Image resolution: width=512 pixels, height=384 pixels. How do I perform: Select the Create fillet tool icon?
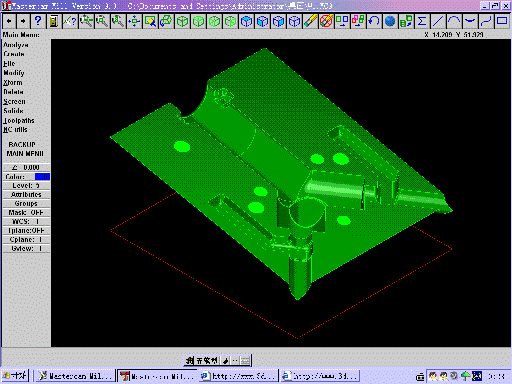[x=470, y=21]
